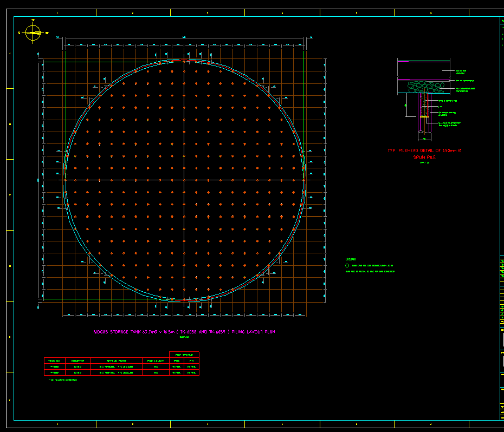Select the PILE TESTING header cell
504x432 pixels.
coord(184,355)
